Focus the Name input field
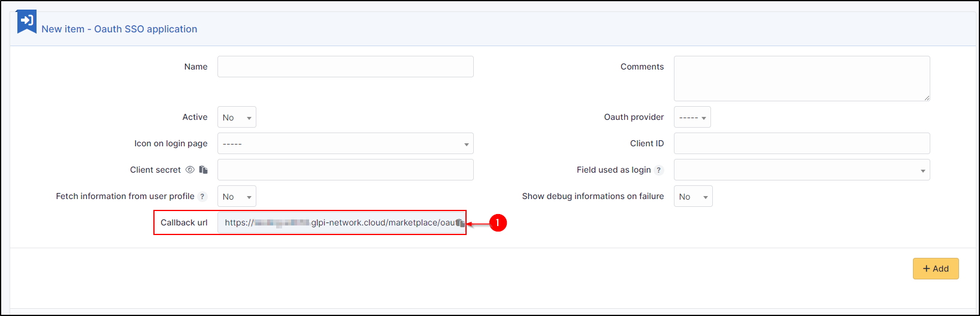 pos(345,67)
